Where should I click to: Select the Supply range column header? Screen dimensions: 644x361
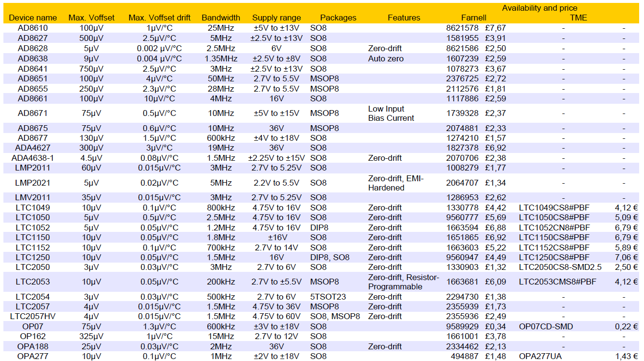tap(276, 18)
